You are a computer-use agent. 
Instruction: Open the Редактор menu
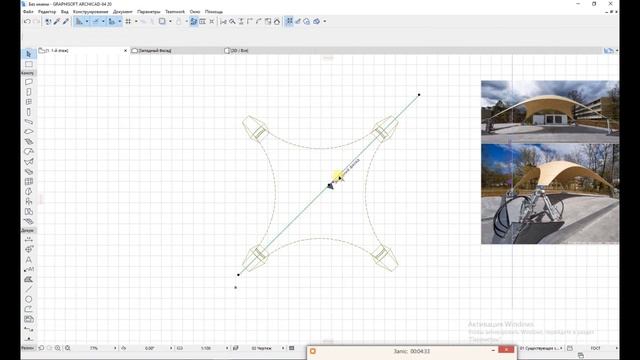click(47, 12)
